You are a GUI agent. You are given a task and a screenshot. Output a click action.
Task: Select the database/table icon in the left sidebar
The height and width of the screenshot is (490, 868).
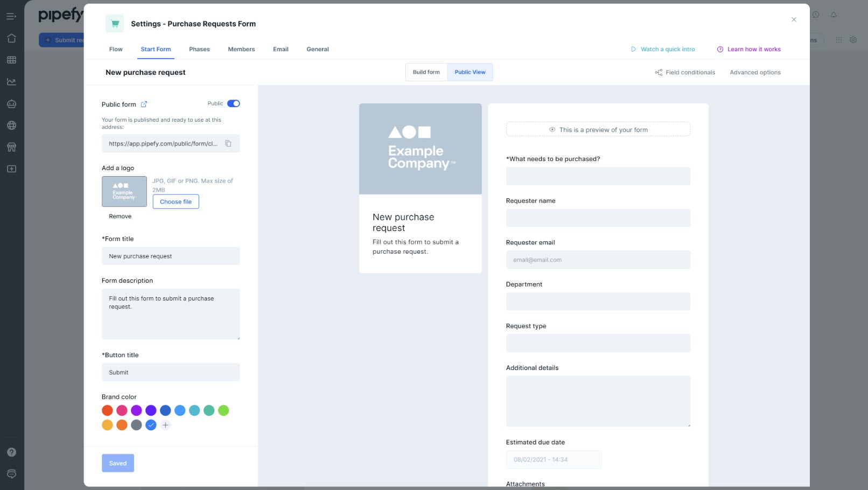(11, 60)
